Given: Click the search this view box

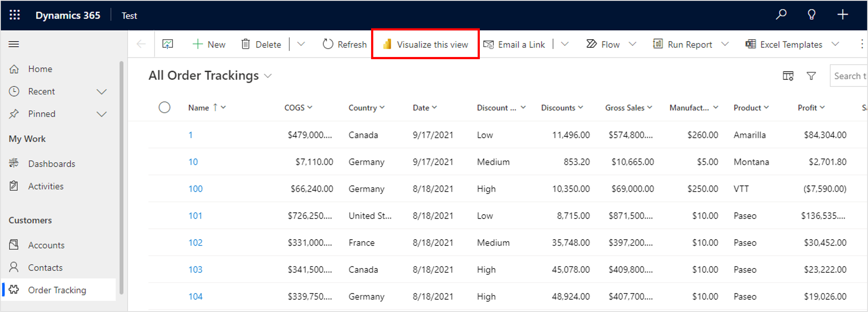Looking at the screenshot, I should (x=849, y=76).
